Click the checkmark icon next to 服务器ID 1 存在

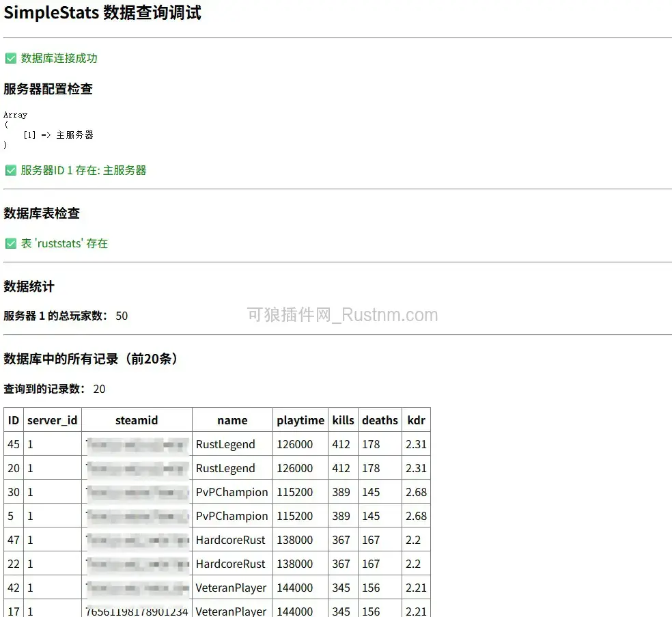(11, 170)
